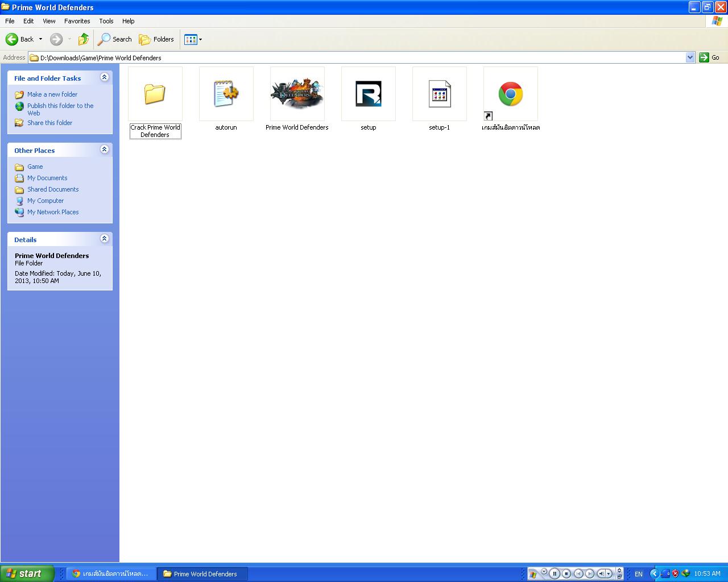Collapse the Other Places panel
Screen dimensions: 728x582
click(x=104, y=149)
